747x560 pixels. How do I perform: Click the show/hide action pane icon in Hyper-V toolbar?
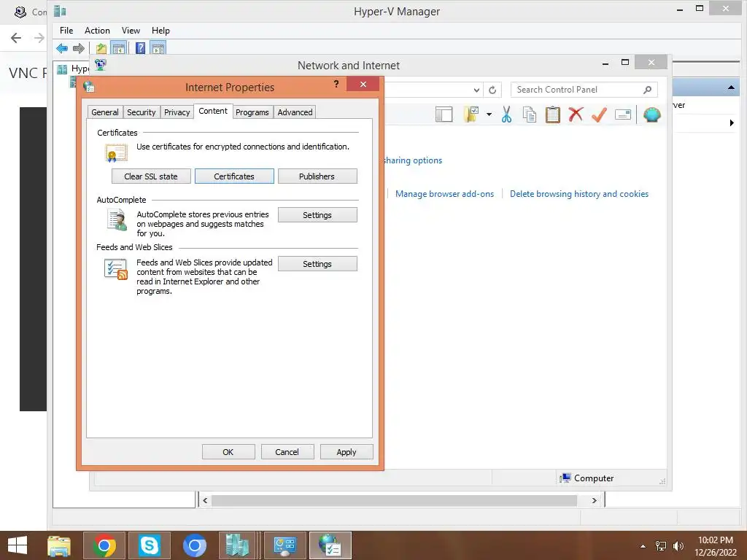coord(158,48)
